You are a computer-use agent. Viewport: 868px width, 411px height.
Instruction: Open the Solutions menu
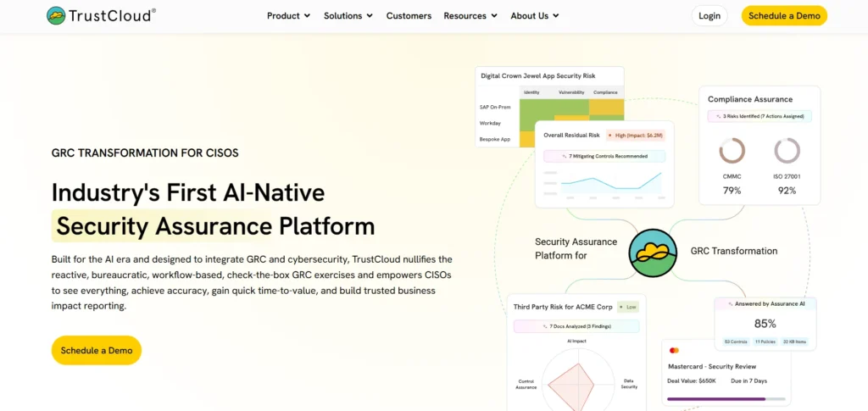348,16
